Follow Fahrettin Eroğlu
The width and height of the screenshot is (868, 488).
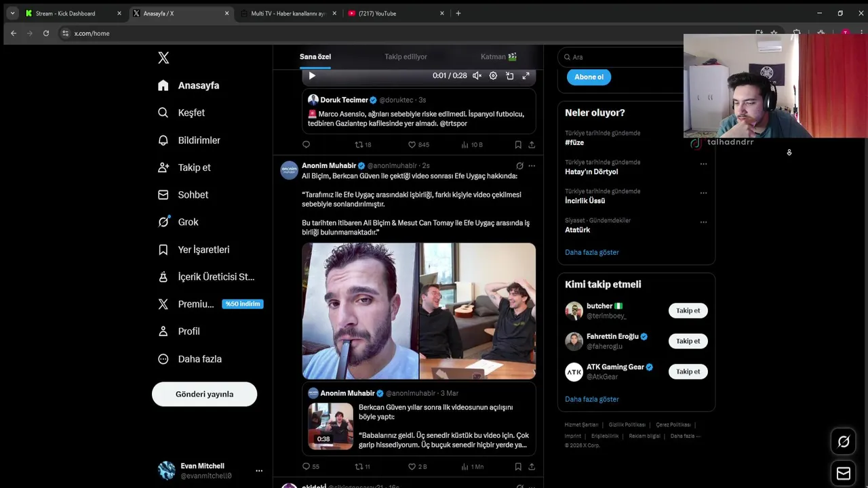pyautogui.click(x=688, y=341)
